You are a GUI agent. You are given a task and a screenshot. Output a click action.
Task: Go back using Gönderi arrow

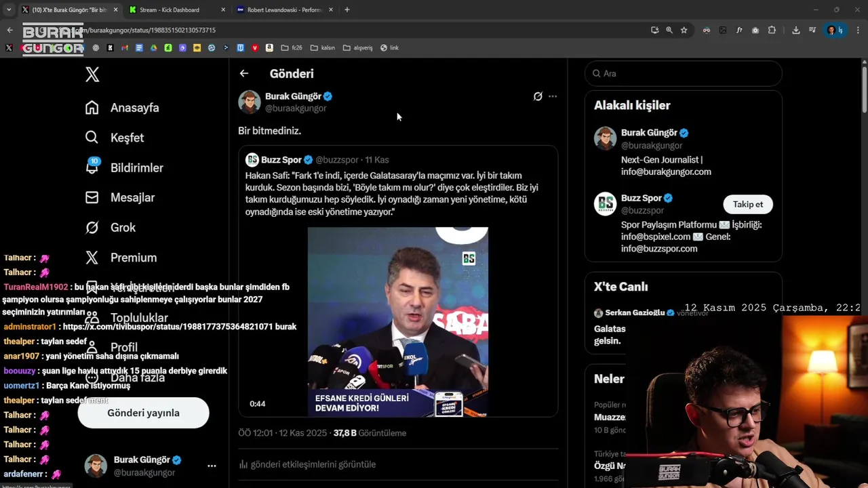click(x=244, y=73)
